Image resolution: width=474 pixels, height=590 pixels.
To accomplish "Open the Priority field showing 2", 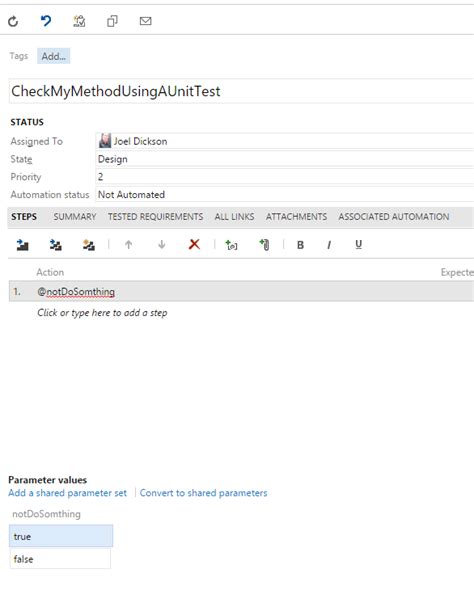I will tap(285, 177).
